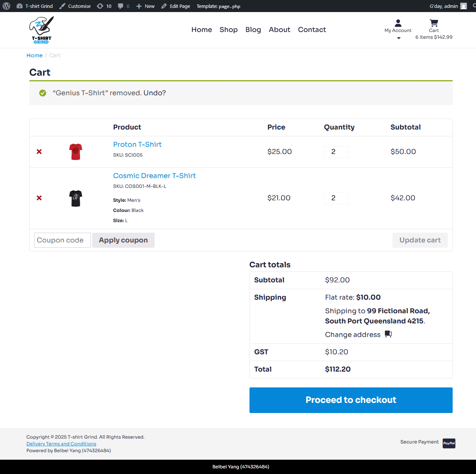Select the Proton T-Shirt quantity field
476x474 pixels.
pos(336,152)
